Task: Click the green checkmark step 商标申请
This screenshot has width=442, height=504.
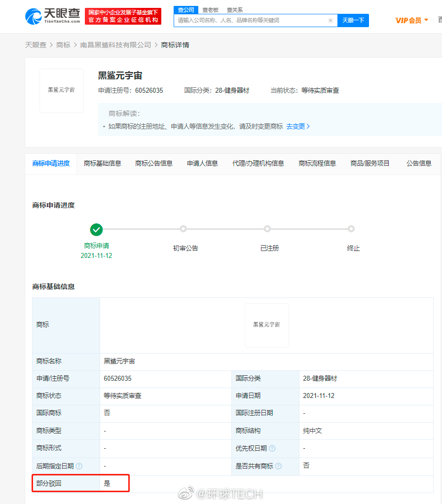Action: pos(96,229)
